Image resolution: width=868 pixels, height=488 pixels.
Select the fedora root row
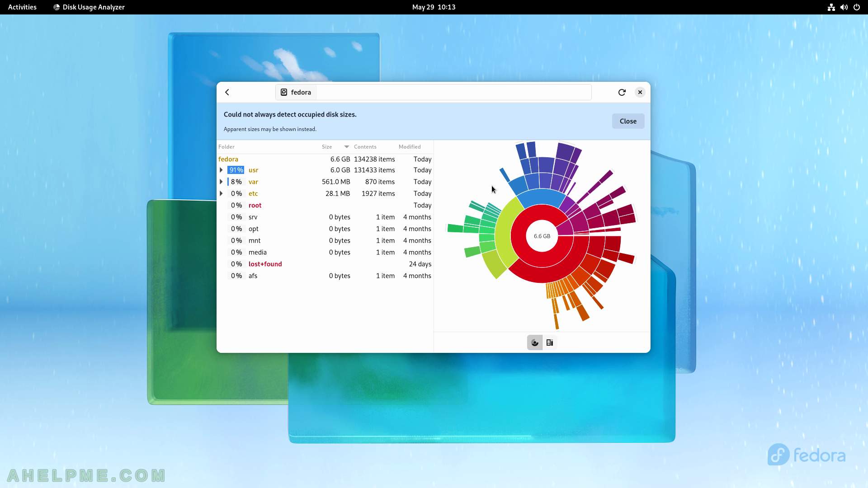tap(325, 159)
